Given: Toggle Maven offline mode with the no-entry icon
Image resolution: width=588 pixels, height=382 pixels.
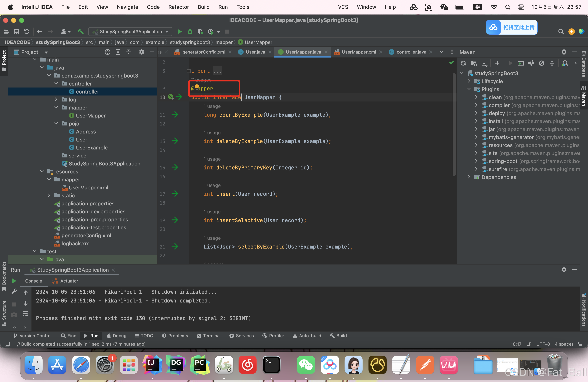Looking at the screenshot, I should pos(542,63).
